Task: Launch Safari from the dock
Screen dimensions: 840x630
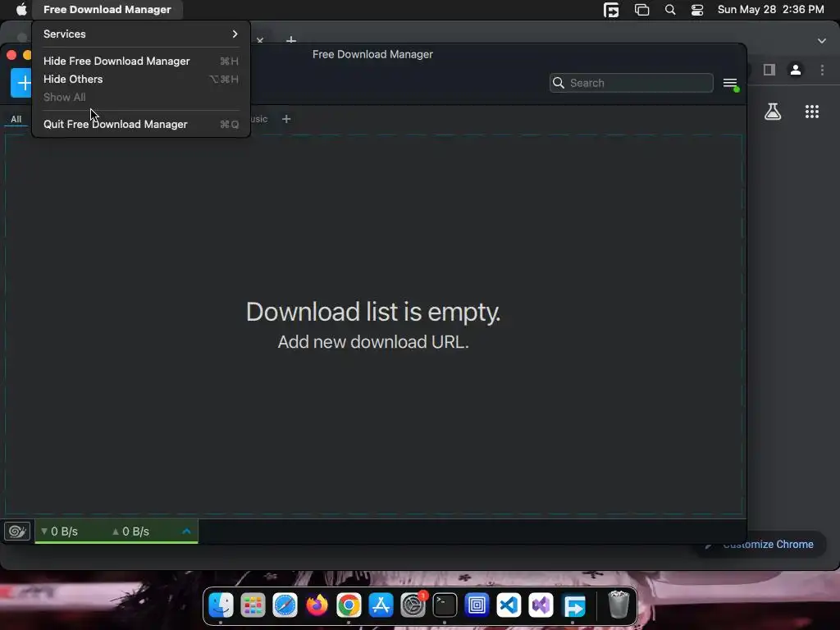Action: point(285,605)
